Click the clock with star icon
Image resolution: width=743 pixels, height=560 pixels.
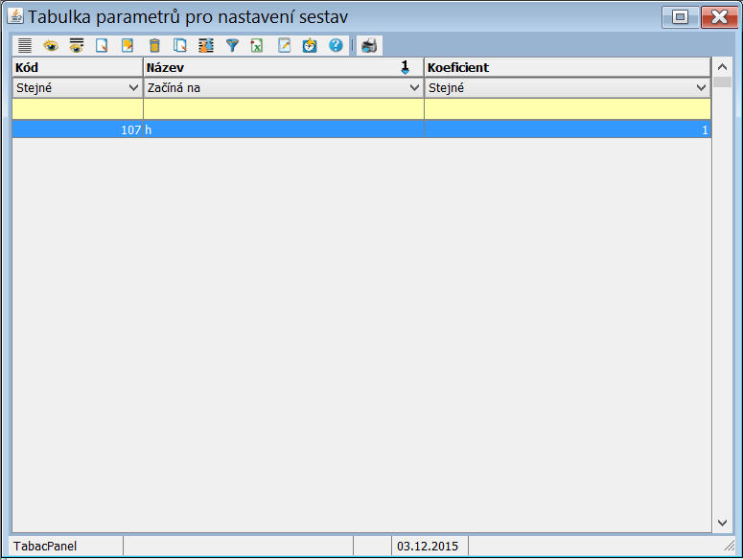(310, 45)
